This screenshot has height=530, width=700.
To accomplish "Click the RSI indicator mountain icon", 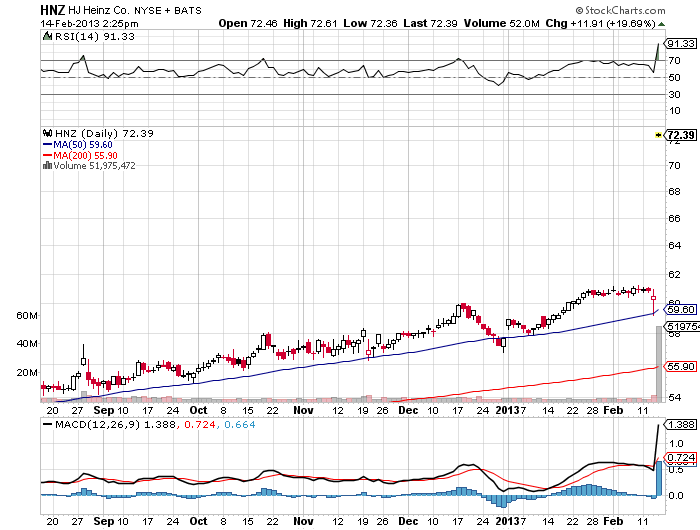I will click(47, 36).
